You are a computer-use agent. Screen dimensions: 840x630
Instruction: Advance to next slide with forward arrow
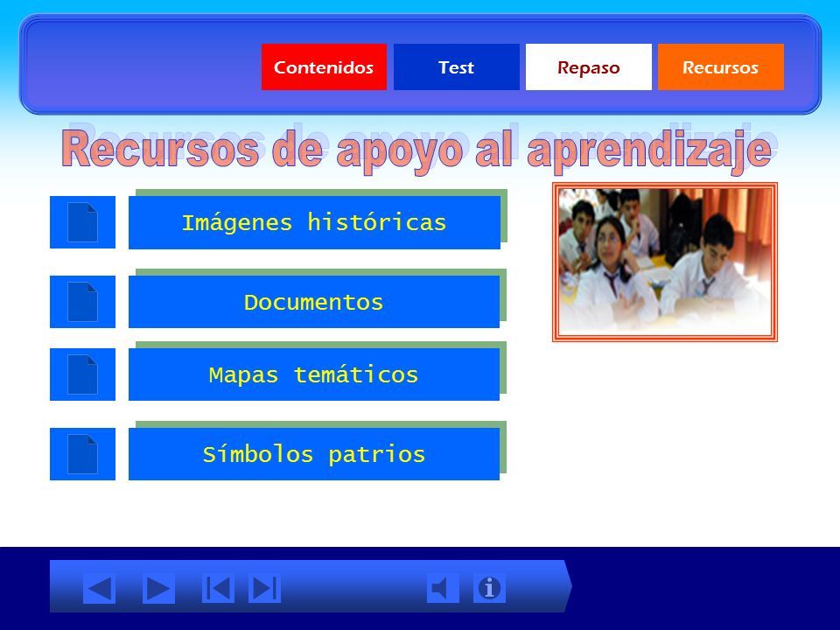click(x=158, y=589)
